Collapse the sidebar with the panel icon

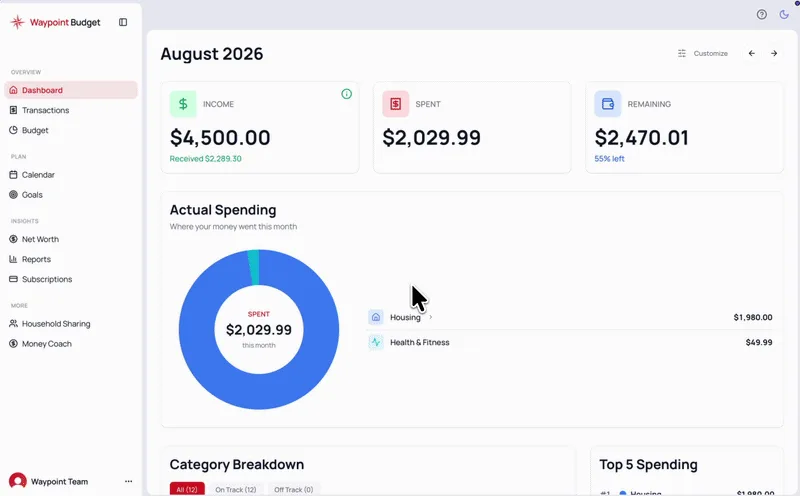click(x=123, y=22)
